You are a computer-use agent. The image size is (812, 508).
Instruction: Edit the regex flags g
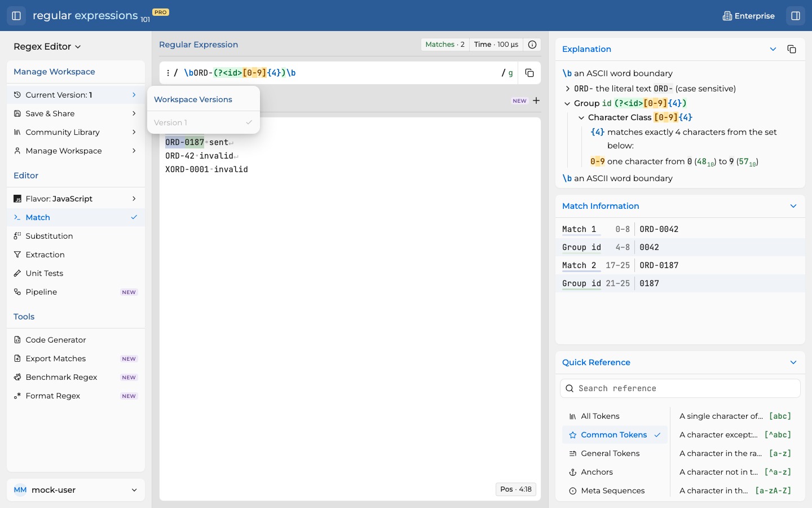tap(511, 73)
